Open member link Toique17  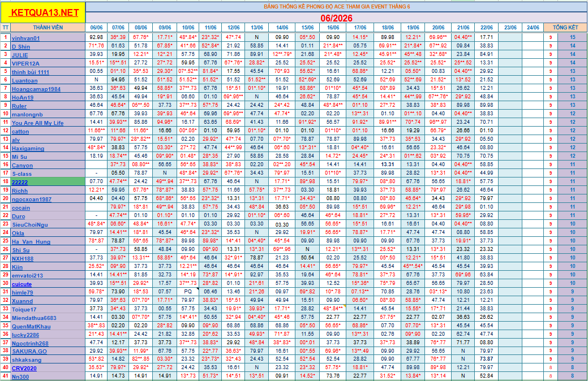(x=24, y=309)
